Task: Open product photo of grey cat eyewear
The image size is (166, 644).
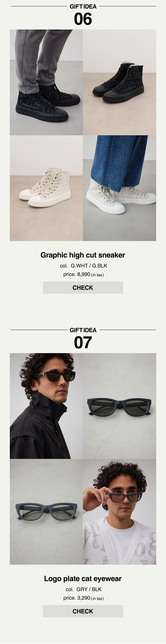Action: pos(46,511)
